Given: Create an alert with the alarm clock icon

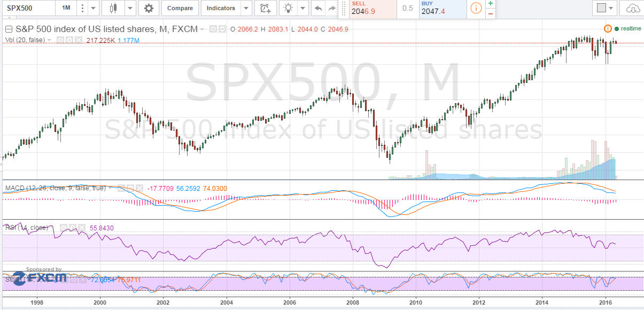Looking at the screenshot, I should coord(265,8).
